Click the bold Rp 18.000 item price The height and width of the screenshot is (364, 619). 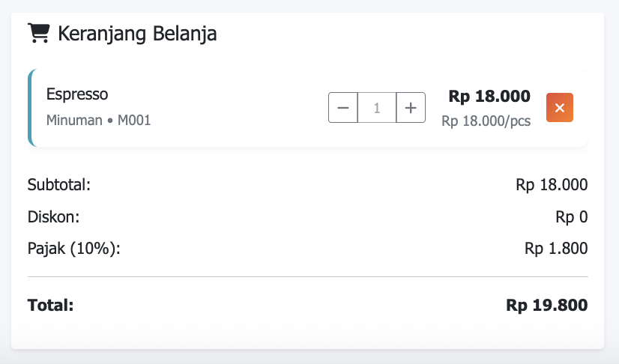(489, 96)
